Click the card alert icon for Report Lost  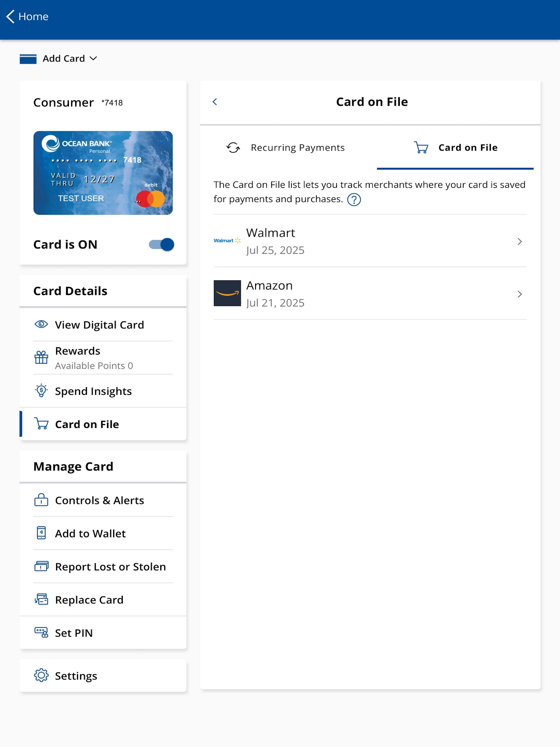click(41, 566)
